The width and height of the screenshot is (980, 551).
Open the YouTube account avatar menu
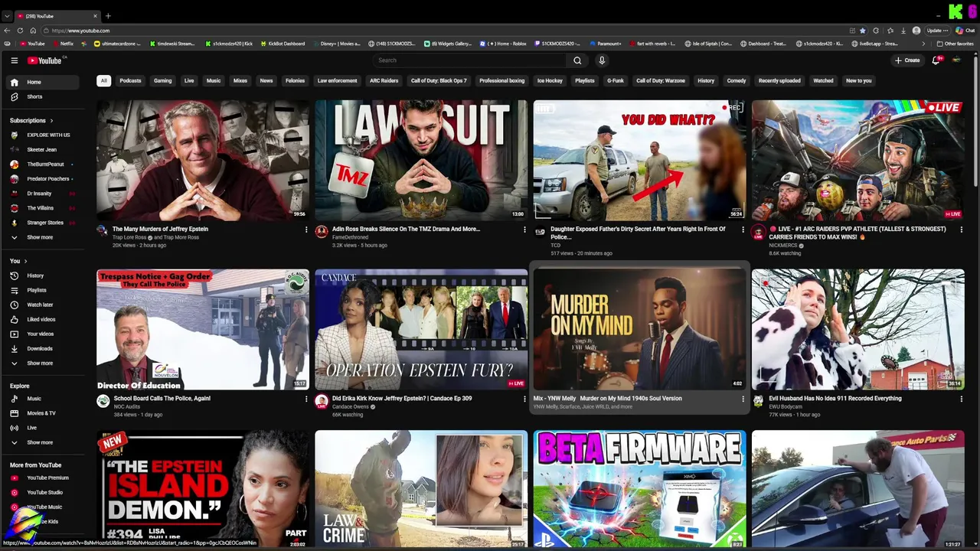pyautogui.click(x=956, y=60)
